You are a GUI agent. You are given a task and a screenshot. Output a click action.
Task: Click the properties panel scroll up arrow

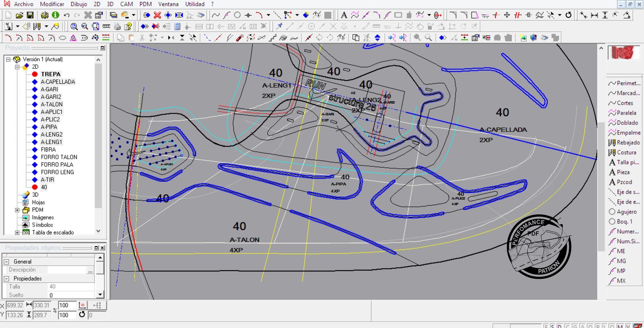pos(100,257)
